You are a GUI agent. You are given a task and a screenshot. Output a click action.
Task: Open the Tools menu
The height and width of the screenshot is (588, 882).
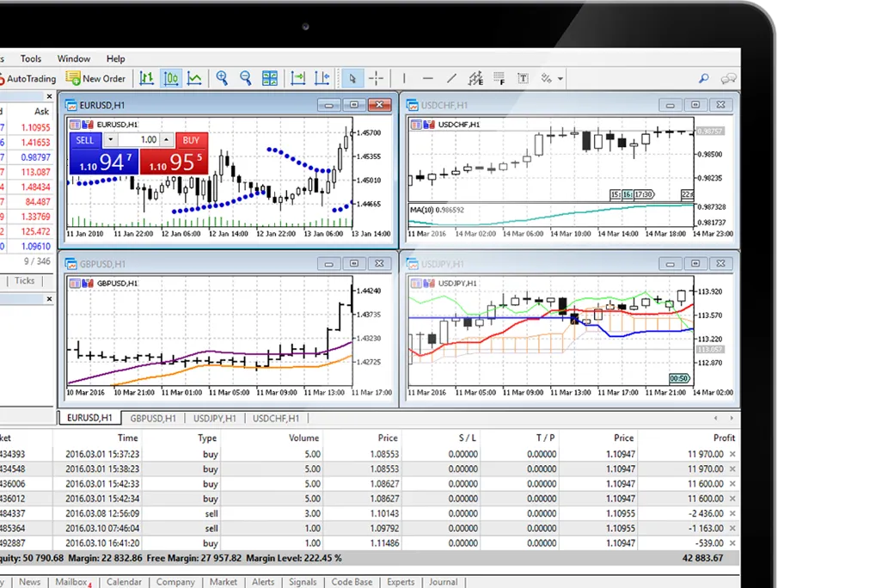click(x=31, y=58)
